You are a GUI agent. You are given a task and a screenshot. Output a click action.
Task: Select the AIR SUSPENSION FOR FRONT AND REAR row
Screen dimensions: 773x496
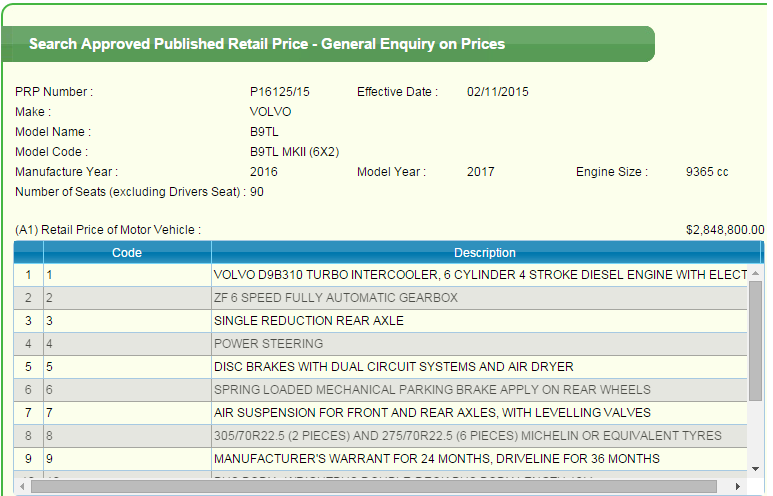(x=381, y=413)
